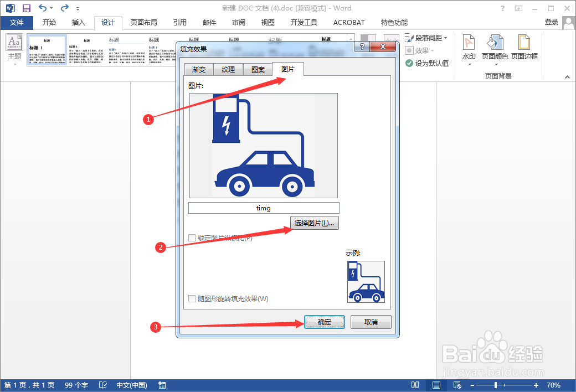Click the Word save icon

[25, 8]
